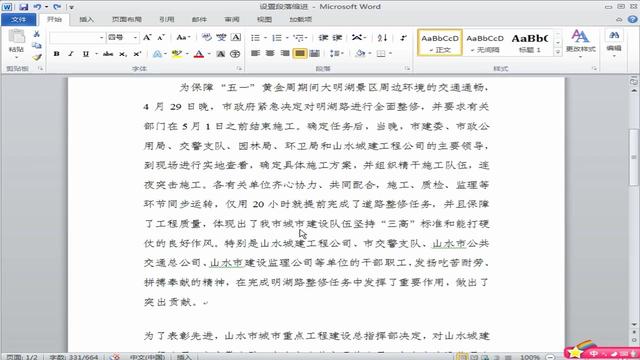Apply the Normal style from gallery
This screenshot has height=360, width=640.
click(440, 42)
